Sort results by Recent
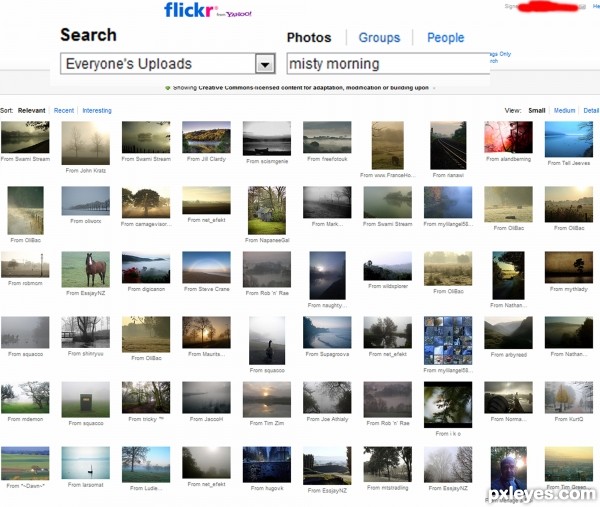 point(64,111)
